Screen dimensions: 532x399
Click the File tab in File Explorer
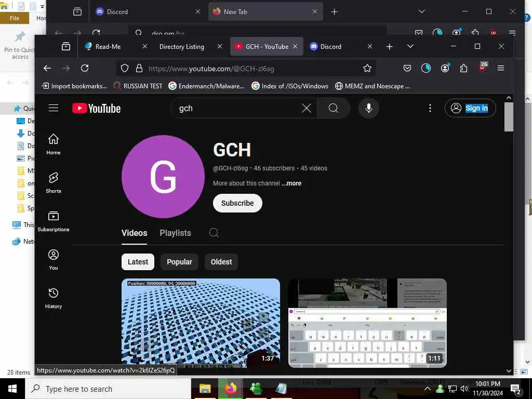[x=14, y=18]
